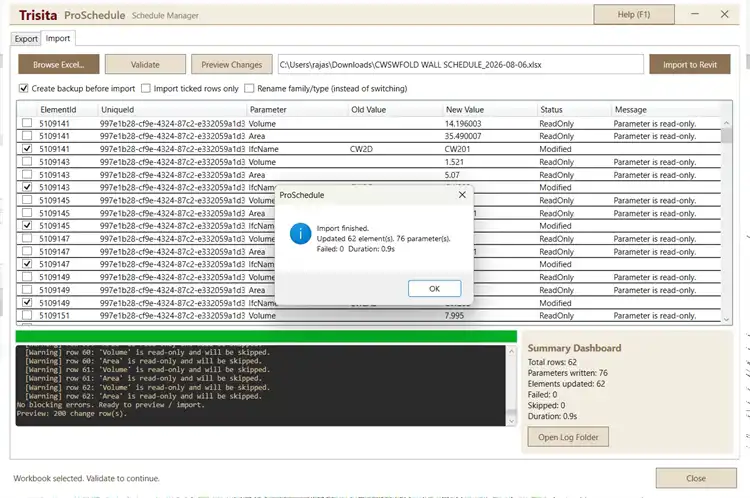Untick checkbox for 5109149 IfcName row
750x498 pixels.
coord(27,302)
